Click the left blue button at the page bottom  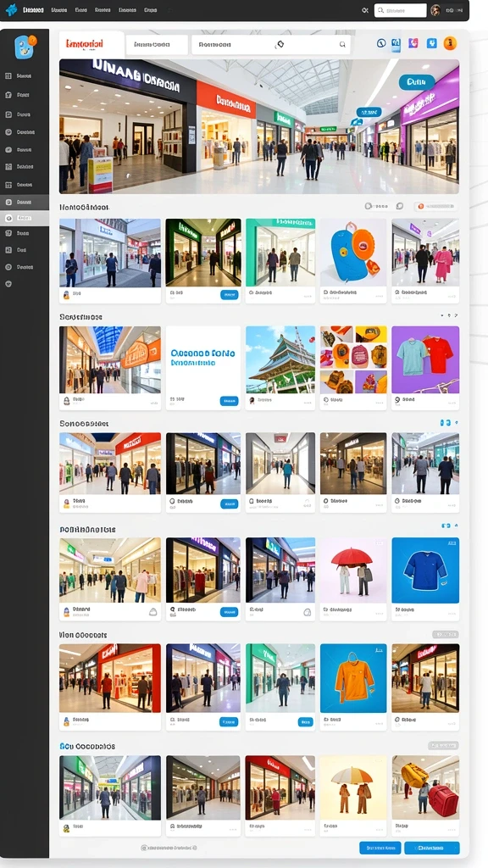[x=380, y=848]
